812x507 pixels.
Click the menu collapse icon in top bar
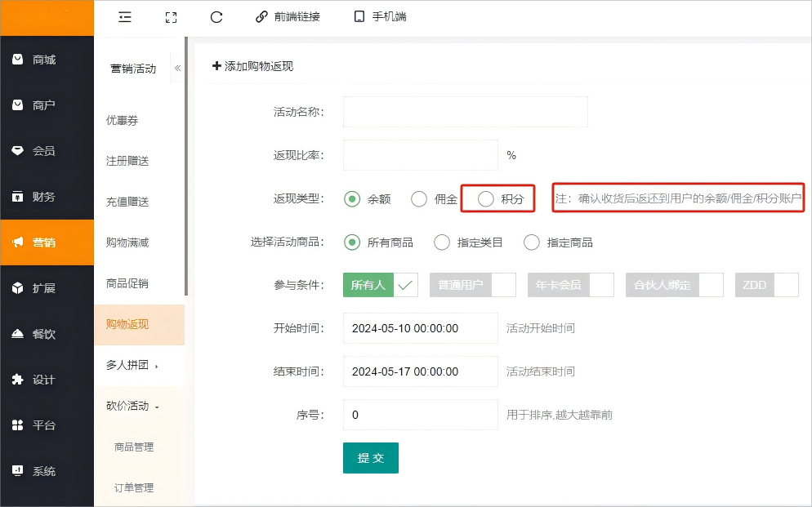[x=125, y=16]
